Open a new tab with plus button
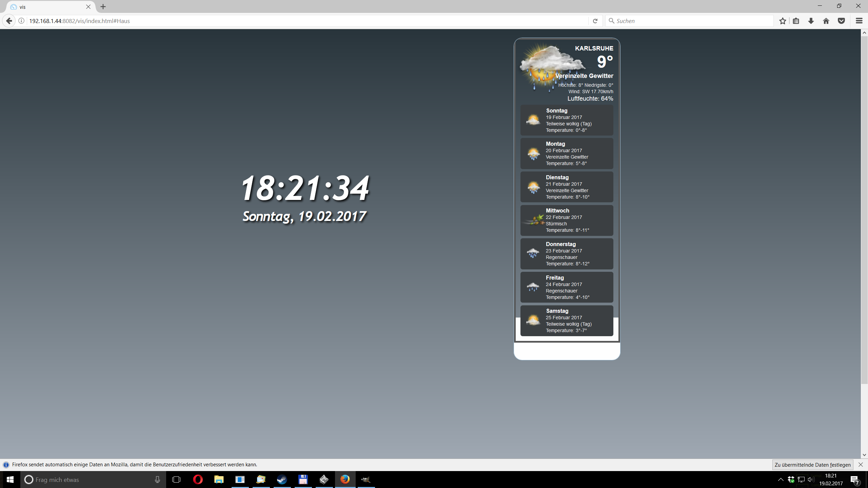Image resolution: width=868 pixels, height=488 pixels. click(x=103, y=7)
